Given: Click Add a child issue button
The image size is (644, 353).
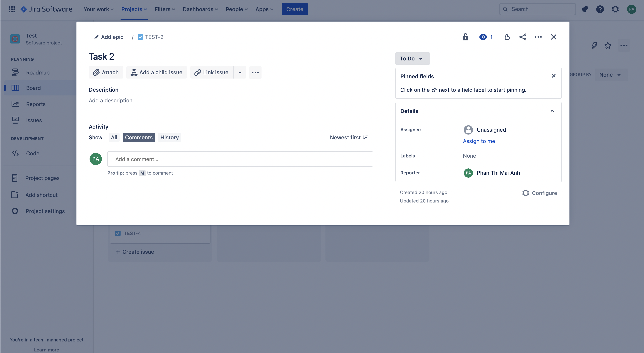Looking at the screenshot, I should pyautogui.click(x=157, y=72).
